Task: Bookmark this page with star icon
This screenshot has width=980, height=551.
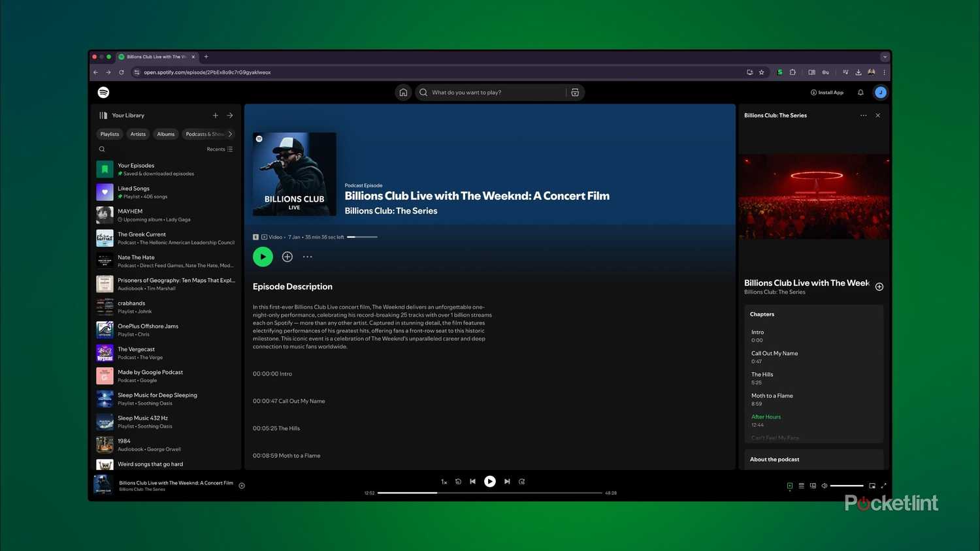Action: coord(762,72)
